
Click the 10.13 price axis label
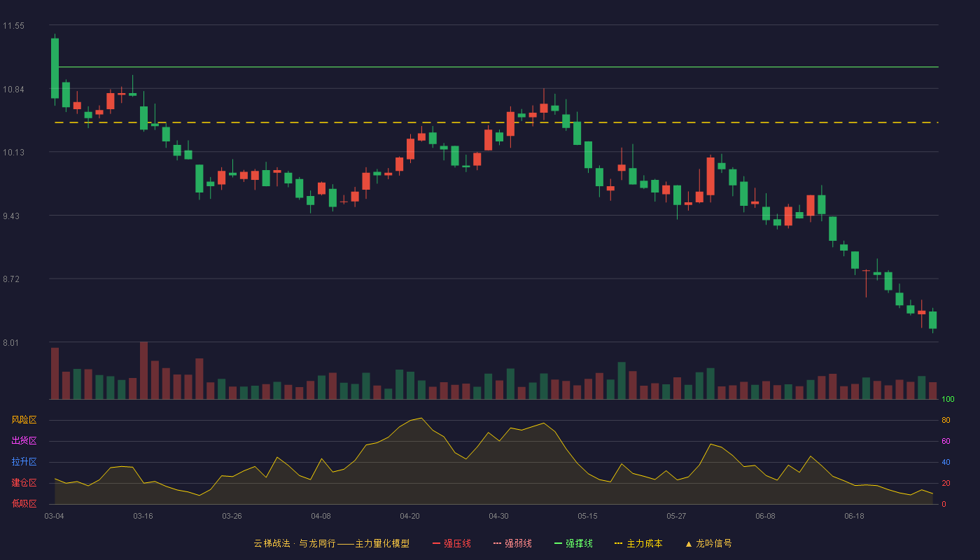coord(13,153)
